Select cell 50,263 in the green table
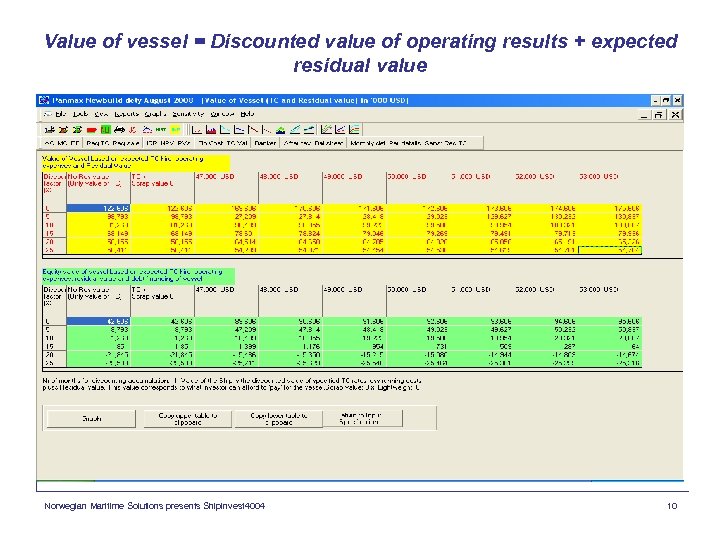 tap(545, 329)
